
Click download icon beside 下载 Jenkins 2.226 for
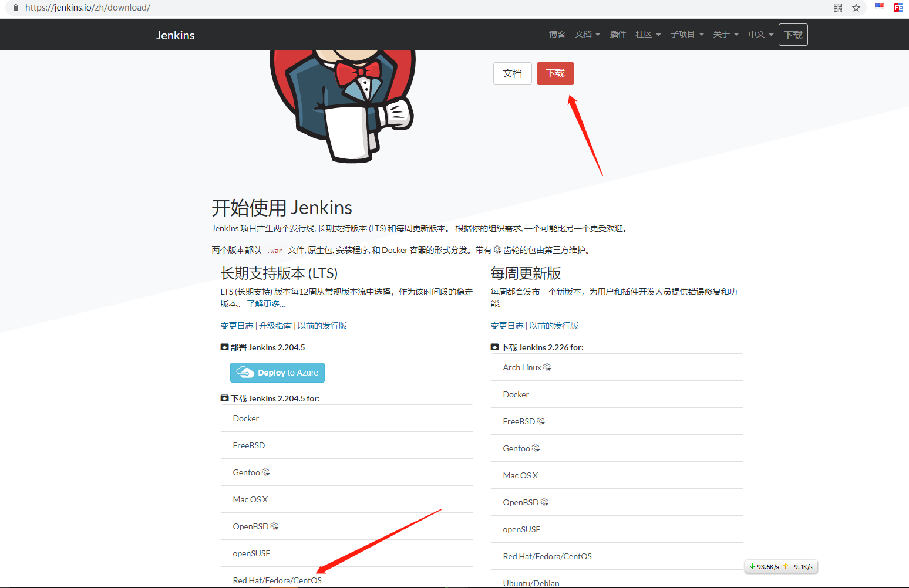[x=494, y=347]
